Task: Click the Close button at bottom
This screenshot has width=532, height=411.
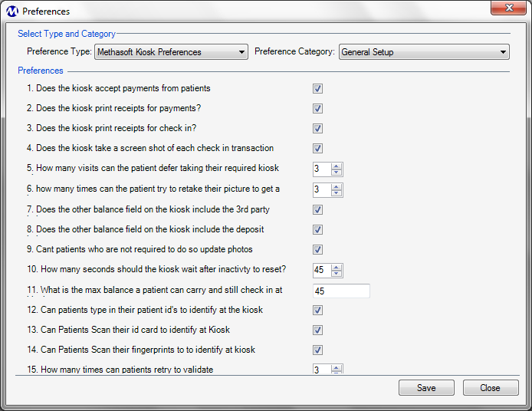Action: point(491,387)
